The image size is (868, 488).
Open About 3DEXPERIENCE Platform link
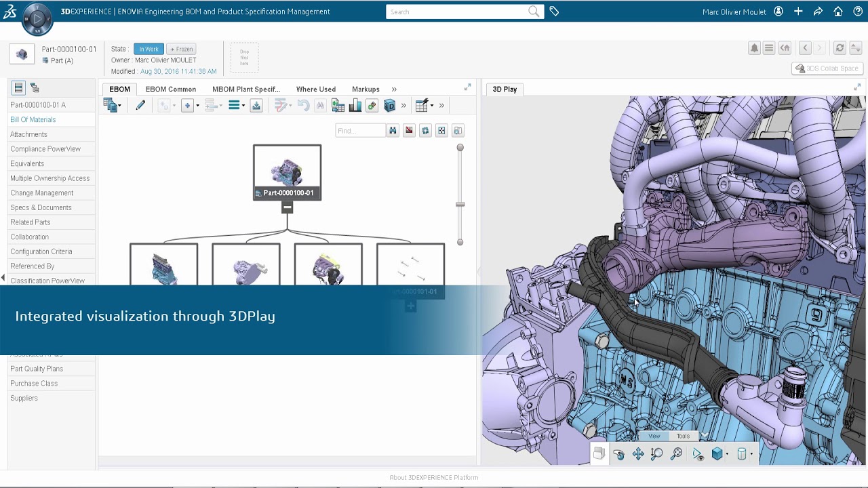434,478
